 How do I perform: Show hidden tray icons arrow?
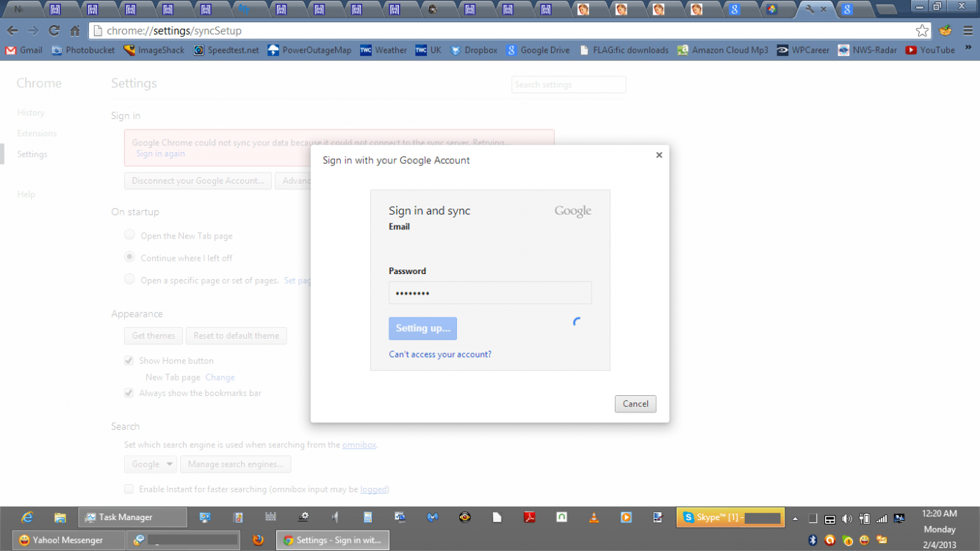795,519
